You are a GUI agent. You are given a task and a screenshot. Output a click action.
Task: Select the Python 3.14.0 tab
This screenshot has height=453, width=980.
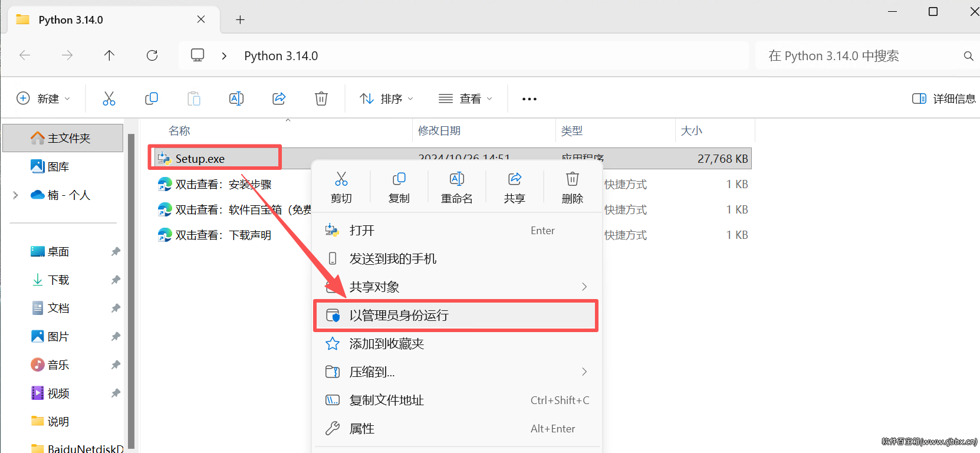click(114, 20)
